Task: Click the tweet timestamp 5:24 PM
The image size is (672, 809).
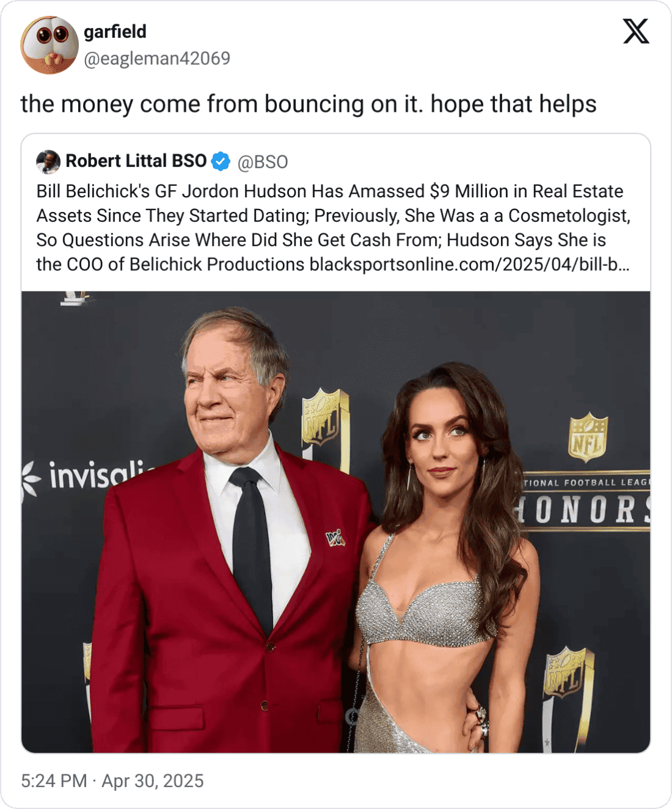Action: [54, 781]
